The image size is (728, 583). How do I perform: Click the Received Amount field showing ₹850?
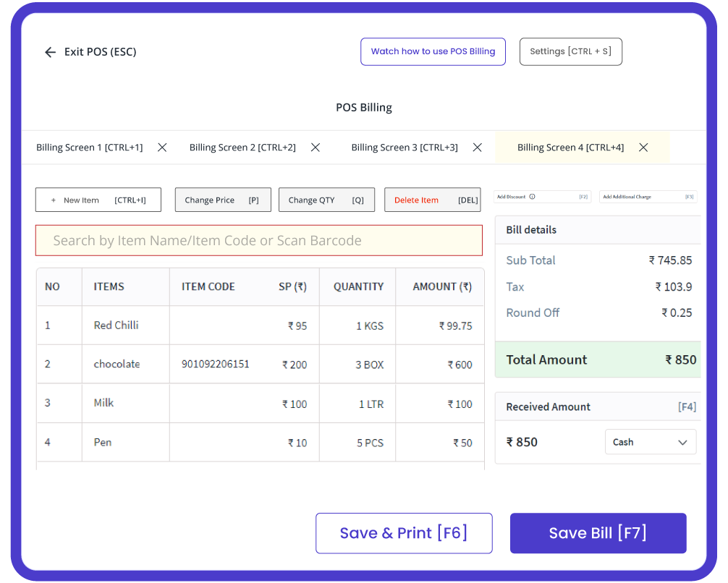click(522, 442)
